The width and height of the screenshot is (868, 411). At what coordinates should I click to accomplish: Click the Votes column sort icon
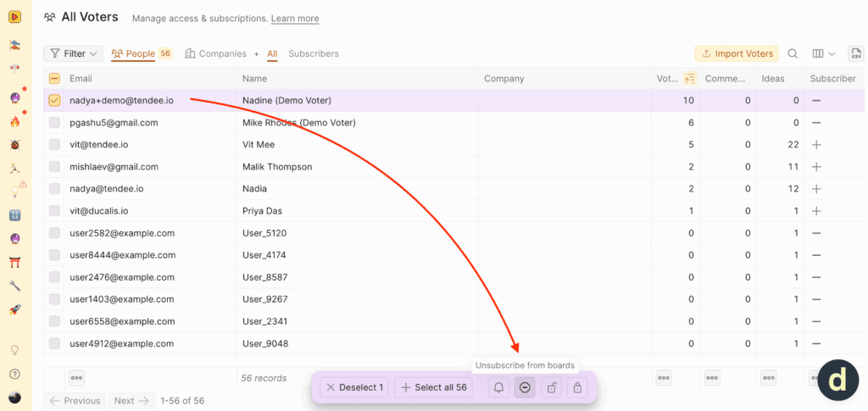tap(689, 79)
